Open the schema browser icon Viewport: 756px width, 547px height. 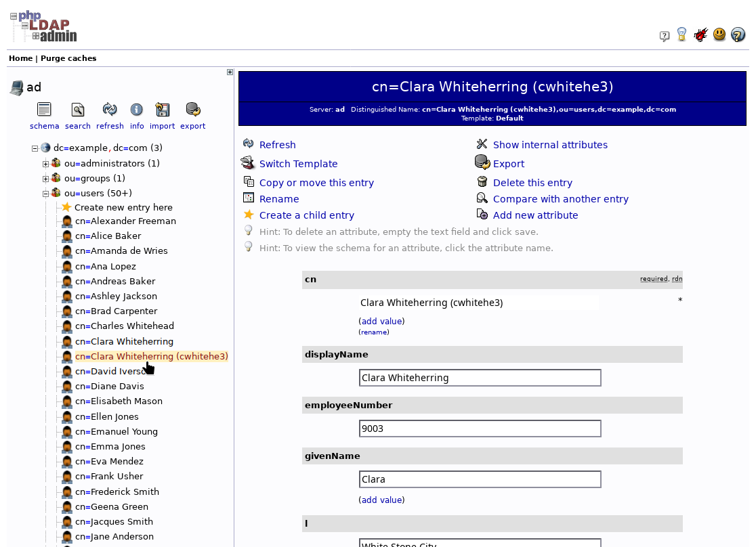[43, 110]
